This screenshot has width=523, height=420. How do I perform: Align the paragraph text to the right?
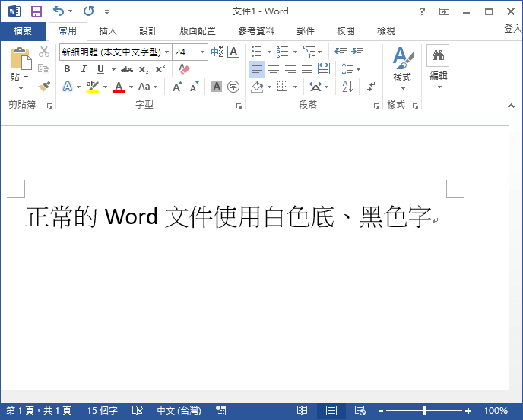(290, 69)
